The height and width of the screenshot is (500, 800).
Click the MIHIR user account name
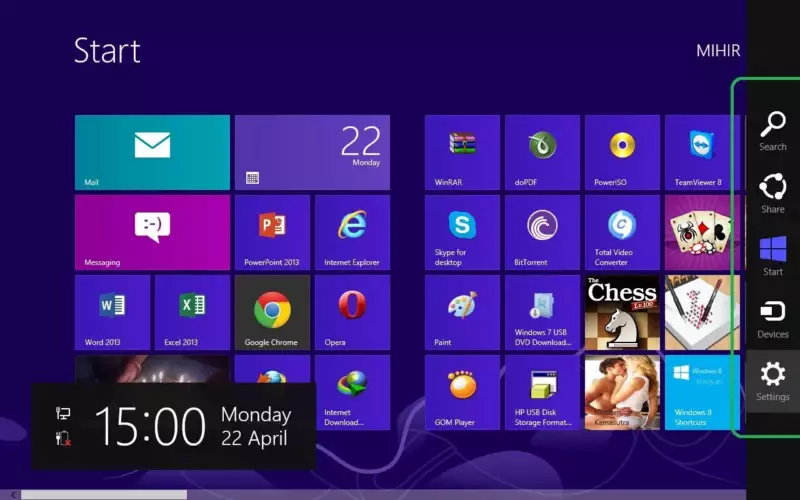click(x=718, y=51)
